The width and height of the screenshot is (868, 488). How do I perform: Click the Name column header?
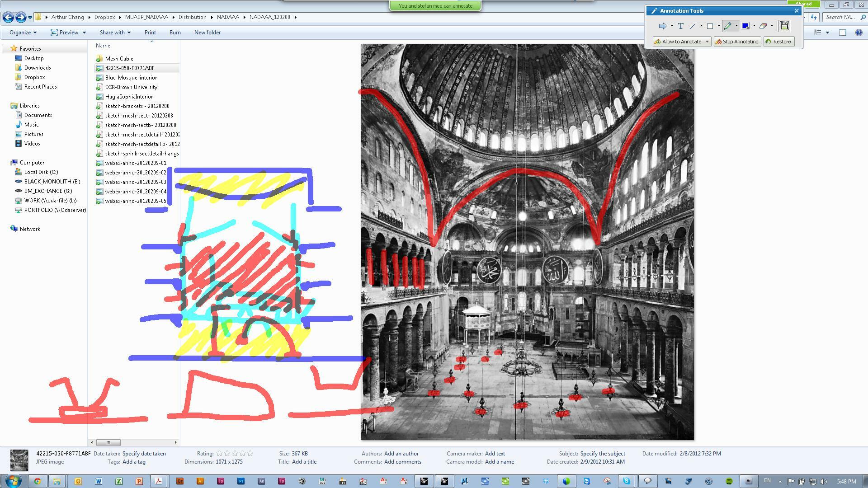103,46
